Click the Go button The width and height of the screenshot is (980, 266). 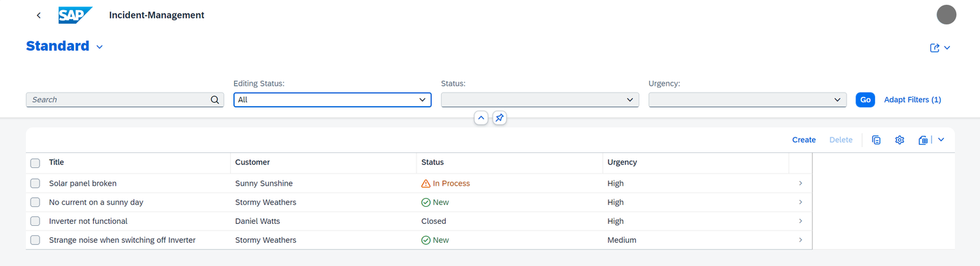865,100
